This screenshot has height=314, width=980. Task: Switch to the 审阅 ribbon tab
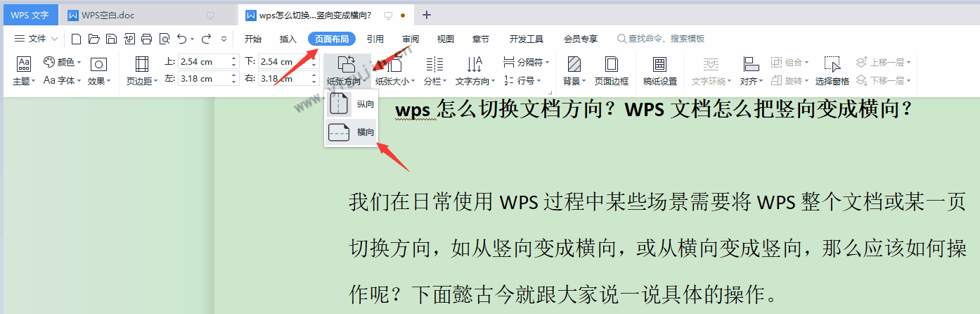coord(411,39)
